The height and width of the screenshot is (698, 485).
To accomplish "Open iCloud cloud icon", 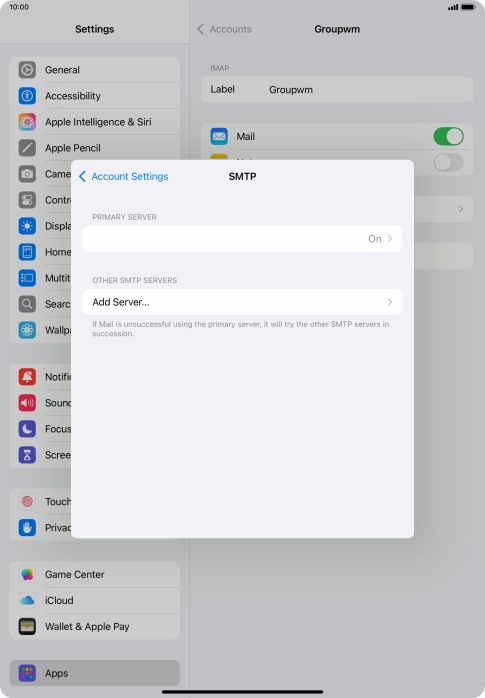I will pyautogui.click(x=27, y=600).
